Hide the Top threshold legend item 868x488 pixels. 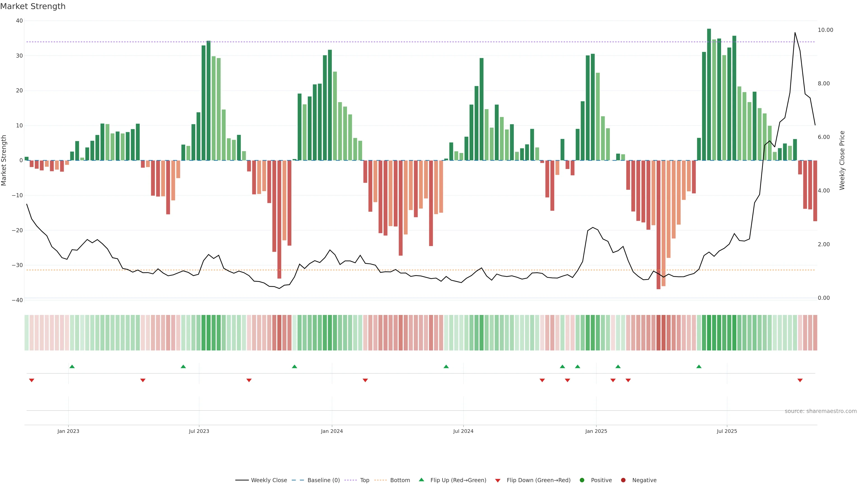point(364,480)
